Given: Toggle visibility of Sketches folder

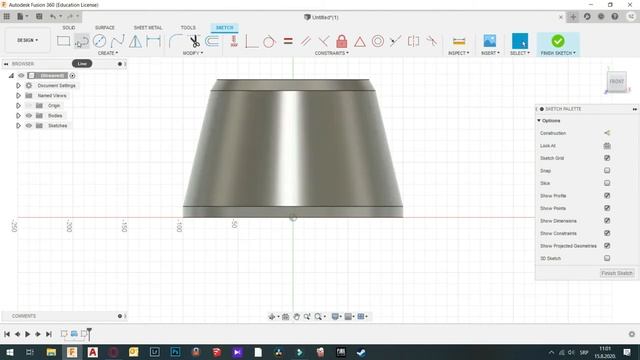Looking at the screenshot, I should pyautogui.click(x=29, y=126).
